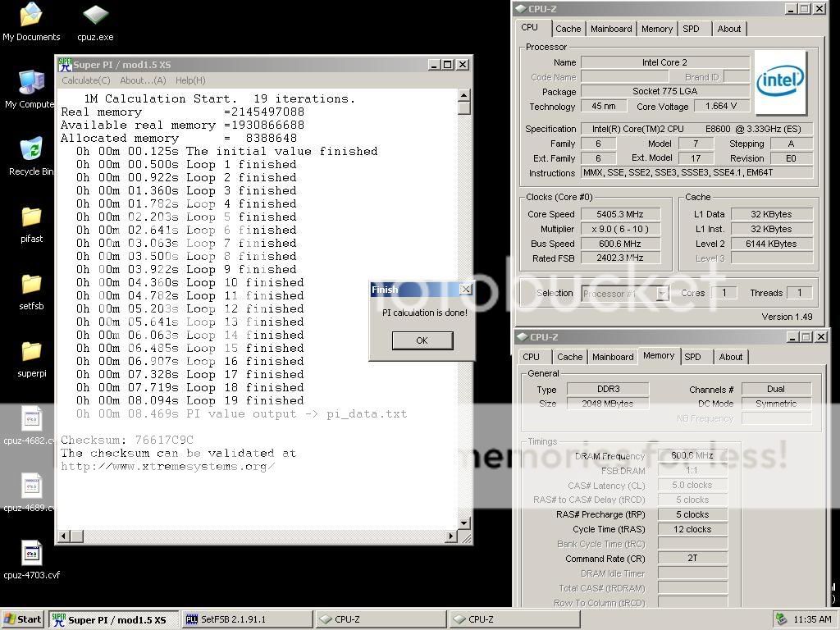The height and width of the screenshot is (630, 840).
Task: Switch to Cache tab in lower CPU-Z
Action: click(x=570, y=357)
